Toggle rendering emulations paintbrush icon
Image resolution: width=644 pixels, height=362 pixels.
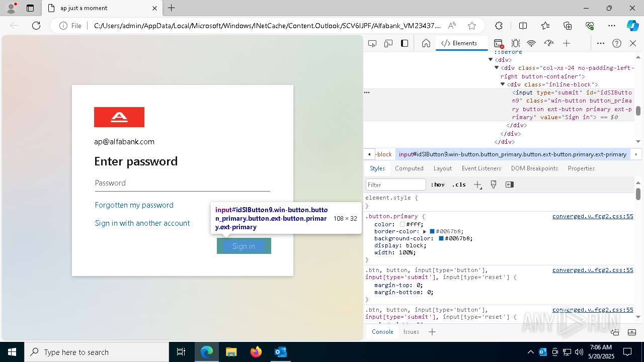[494, 185]
